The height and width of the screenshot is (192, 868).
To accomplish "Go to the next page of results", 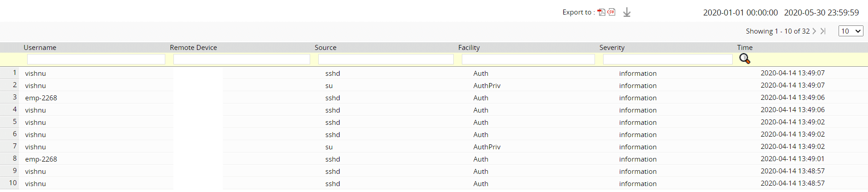I will (x=814, y=31).
